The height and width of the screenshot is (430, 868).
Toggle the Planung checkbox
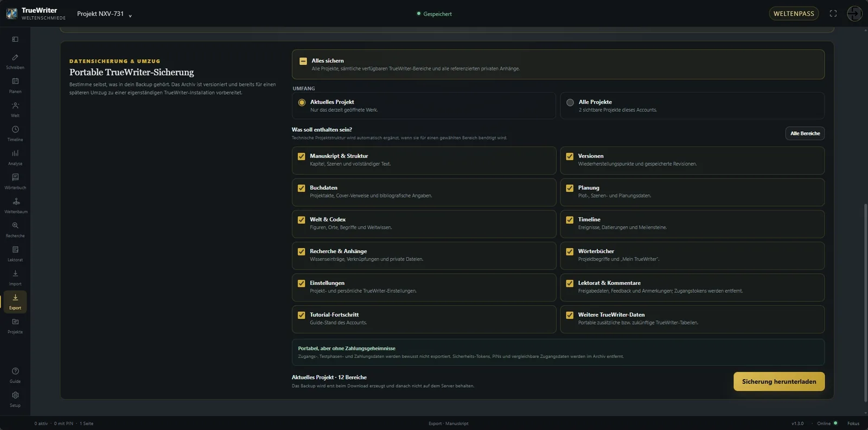(570, 188)
